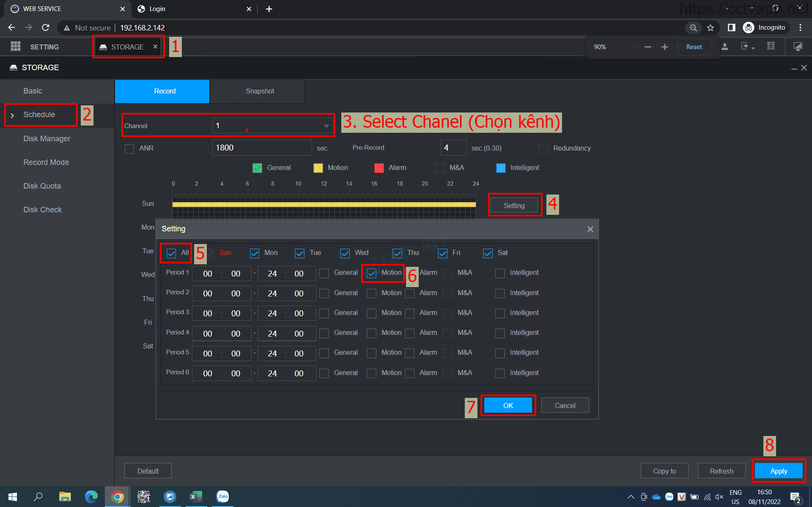Image resolution: width=812 pixels, height=507 pixels.
Task: Open the SETTING grid menu icon
Action: click(16, 47)
